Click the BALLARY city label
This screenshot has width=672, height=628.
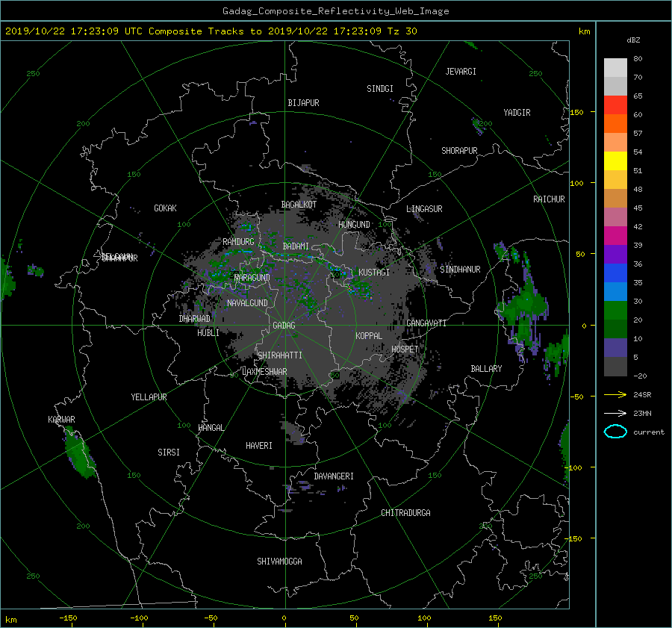tap(486, 369)
